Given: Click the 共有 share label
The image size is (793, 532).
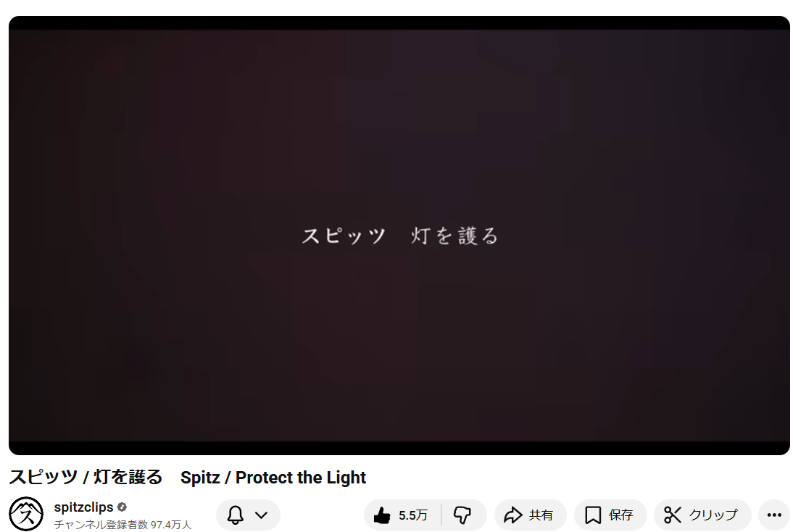Looking at the screenshot, I should (541, 515).
